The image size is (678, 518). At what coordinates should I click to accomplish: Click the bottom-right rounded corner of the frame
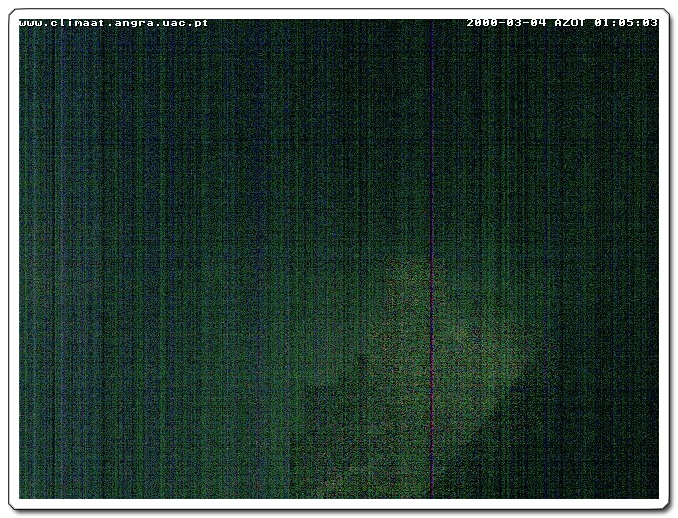(663, 503)
